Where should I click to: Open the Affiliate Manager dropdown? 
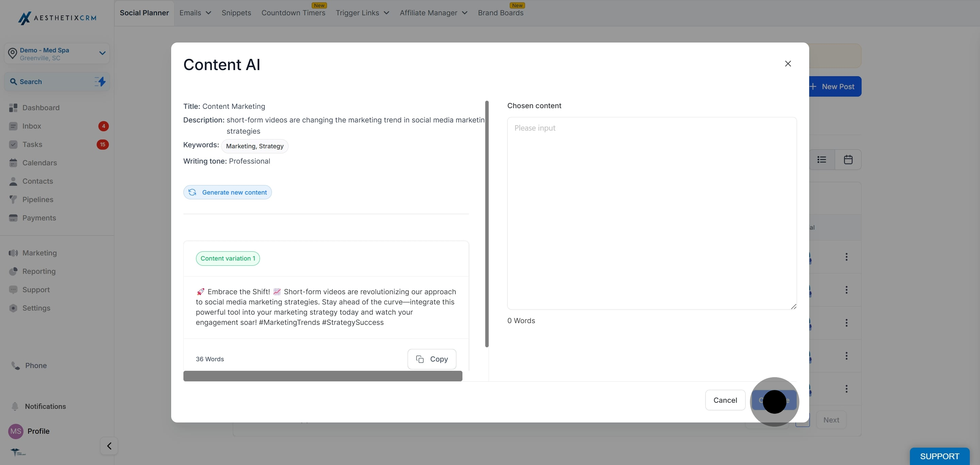[433, 13]
